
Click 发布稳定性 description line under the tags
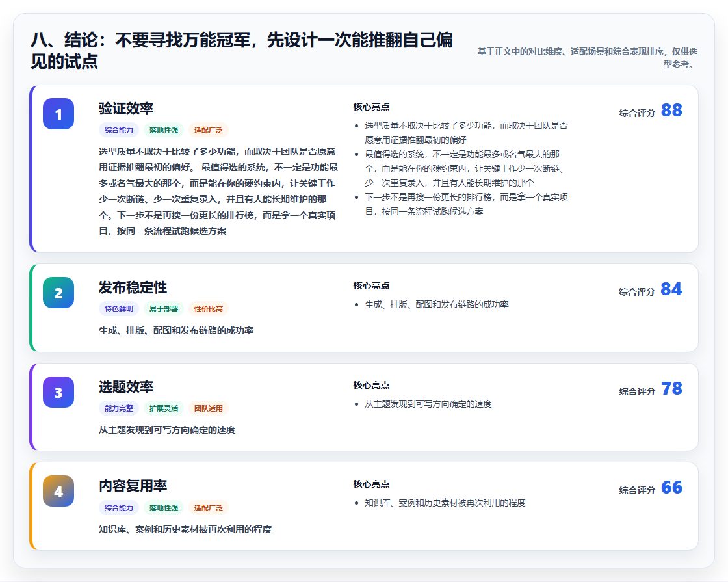176,331
